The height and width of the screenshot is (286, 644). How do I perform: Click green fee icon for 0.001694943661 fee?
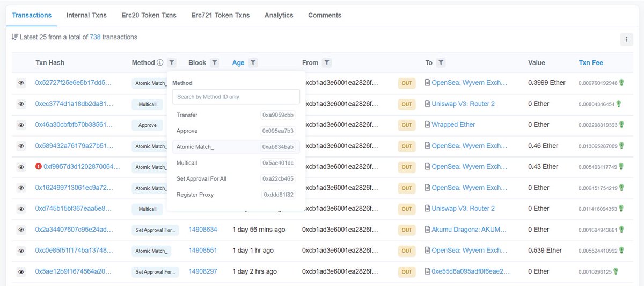[621, 230]
